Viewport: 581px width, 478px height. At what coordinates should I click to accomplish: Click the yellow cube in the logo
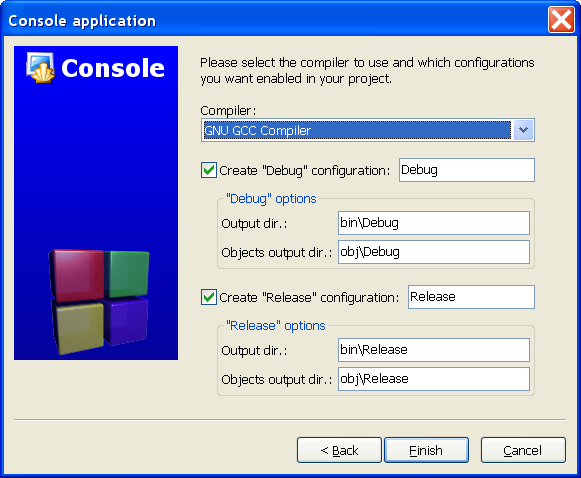point(78,327)
